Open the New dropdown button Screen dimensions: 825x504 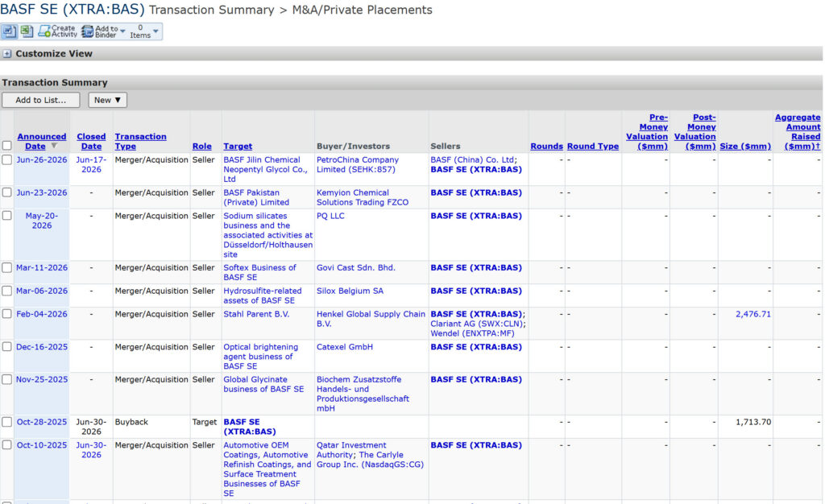107,100
